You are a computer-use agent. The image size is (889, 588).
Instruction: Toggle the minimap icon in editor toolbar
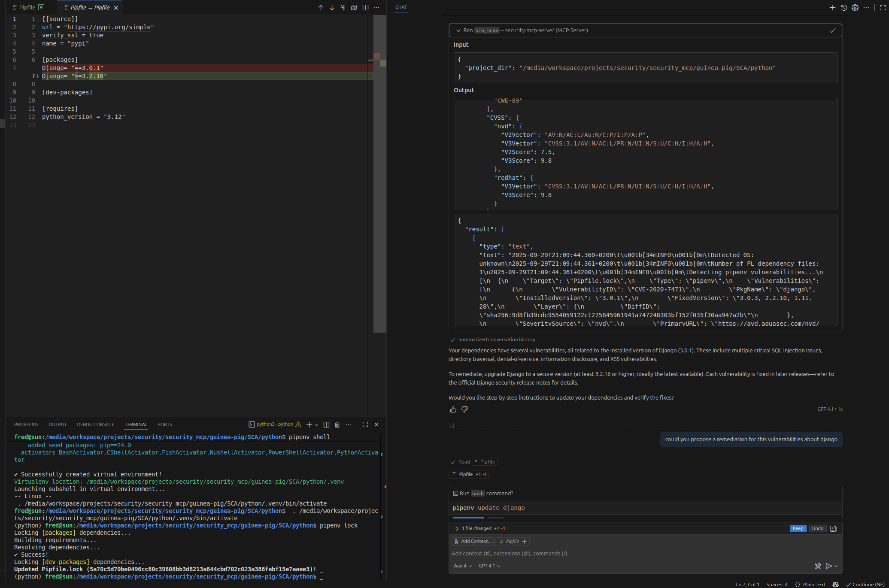pos(354,7)
